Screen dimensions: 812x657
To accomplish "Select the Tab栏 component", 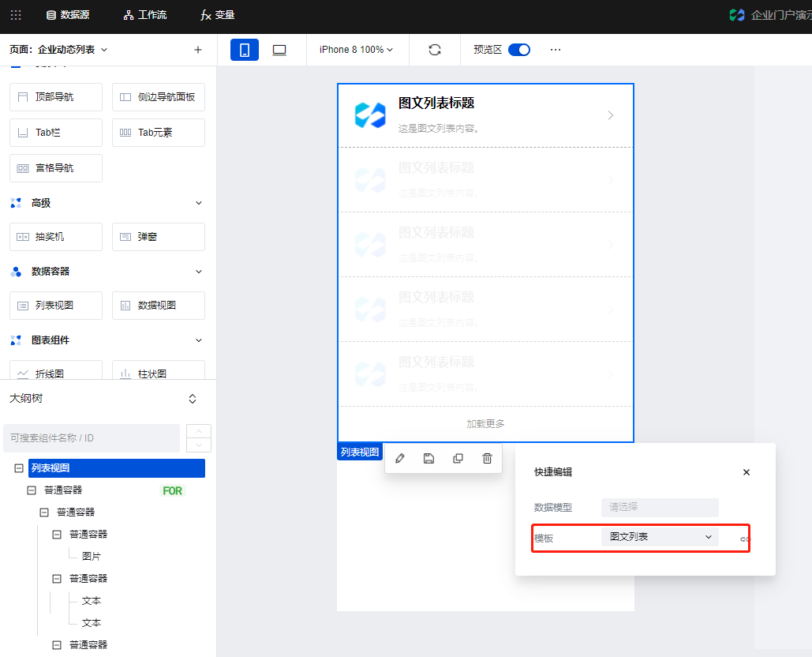I will click(x=56, y=133).
